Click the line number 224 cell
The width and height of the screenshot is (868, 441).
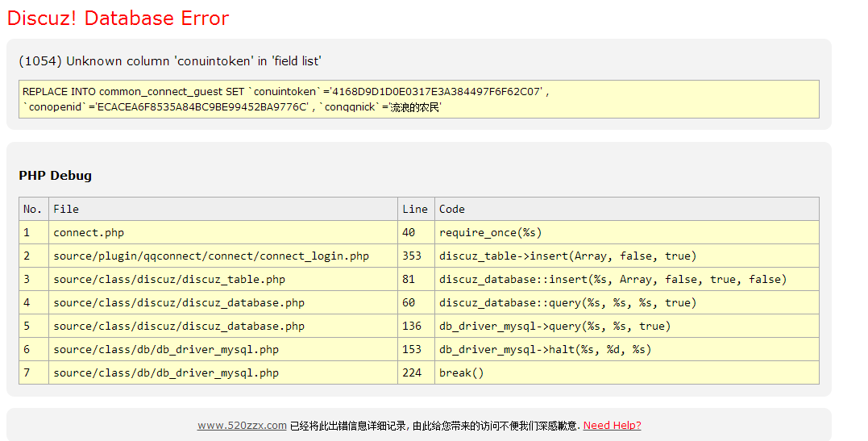click(413, 373)
